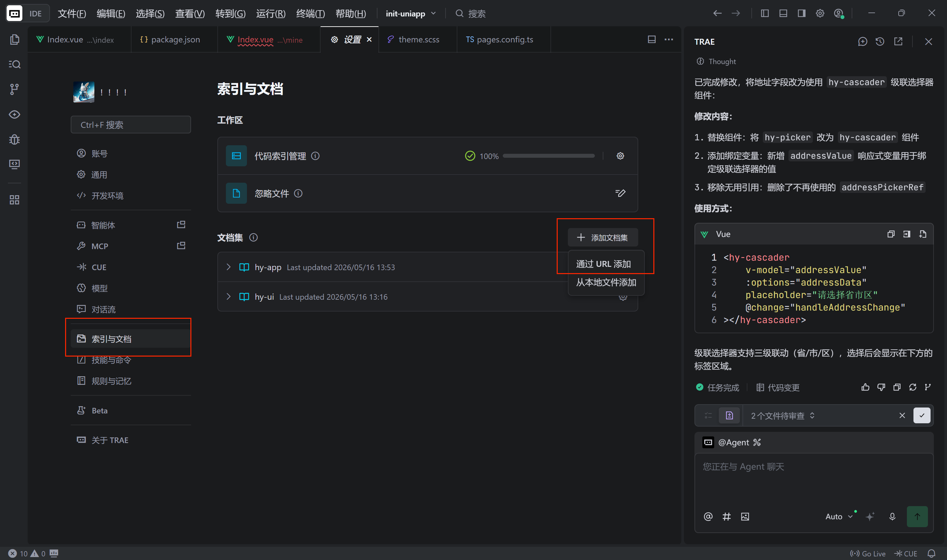Click the 代码变更 link
947x560 pixels.
coord(778,387)
